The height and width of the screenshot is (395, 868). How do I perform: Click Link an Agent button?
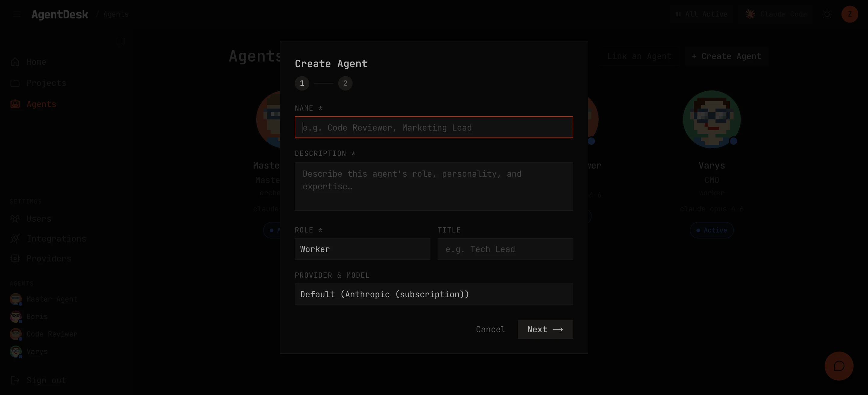(x=639, y=56)
